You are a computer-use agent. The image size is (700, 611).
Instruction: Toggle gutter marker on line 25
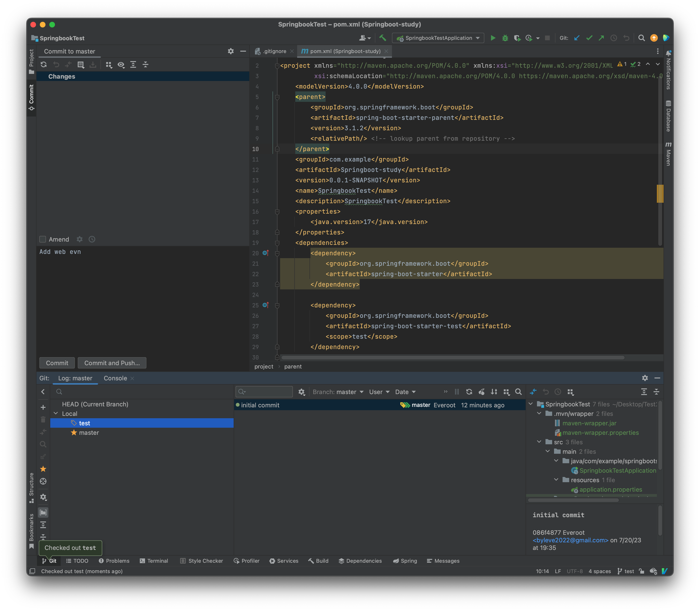click(266, 305)
